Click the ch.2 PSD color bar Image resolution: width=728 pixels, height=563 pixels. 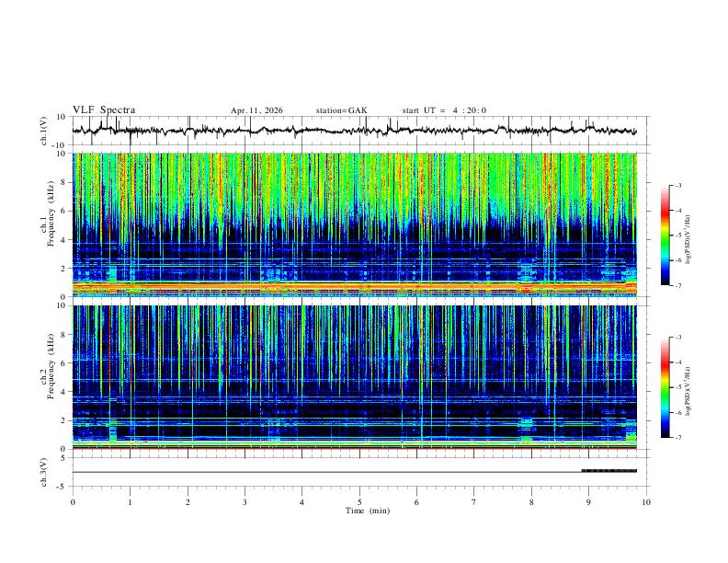click(665, 387)
